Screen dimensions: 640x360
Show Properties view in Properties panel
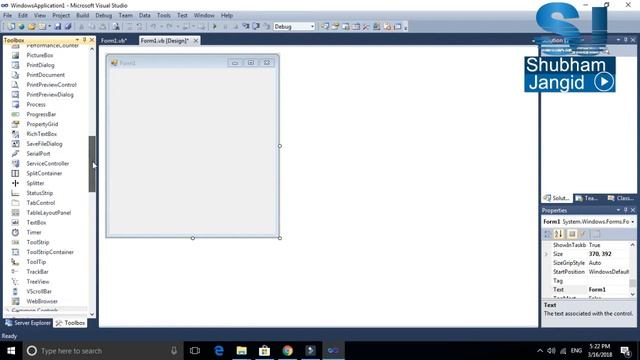tap(572, 234)
